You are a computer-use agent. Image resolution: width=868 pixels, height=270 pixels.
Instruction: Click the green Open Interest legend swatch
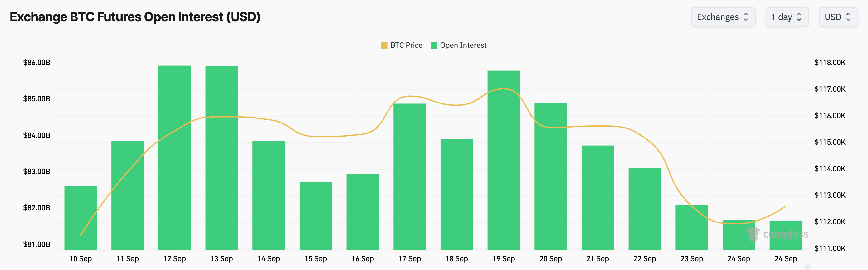click(x=434, y=45)
